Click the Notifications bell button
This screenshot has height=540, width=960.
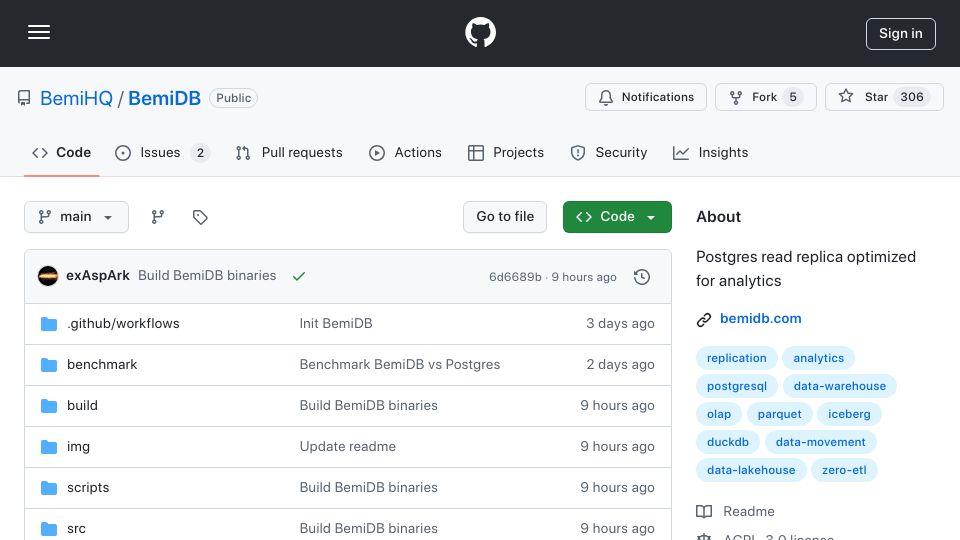pos(646,97)
